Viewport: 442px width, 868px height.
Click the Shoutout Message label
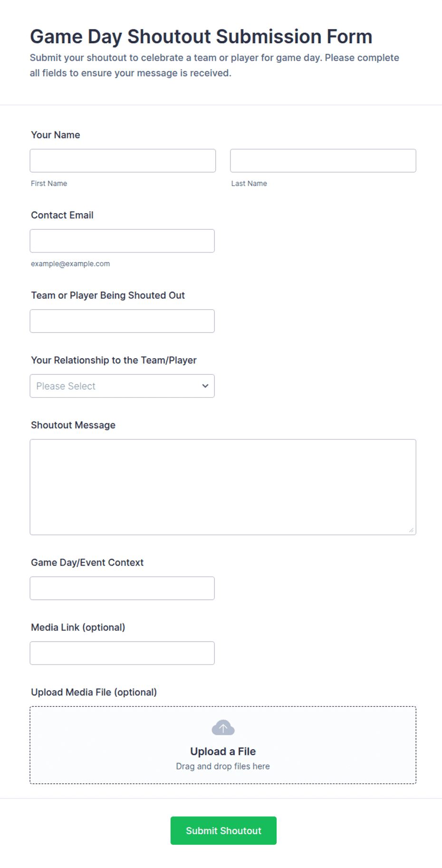(x=73, y=425)
